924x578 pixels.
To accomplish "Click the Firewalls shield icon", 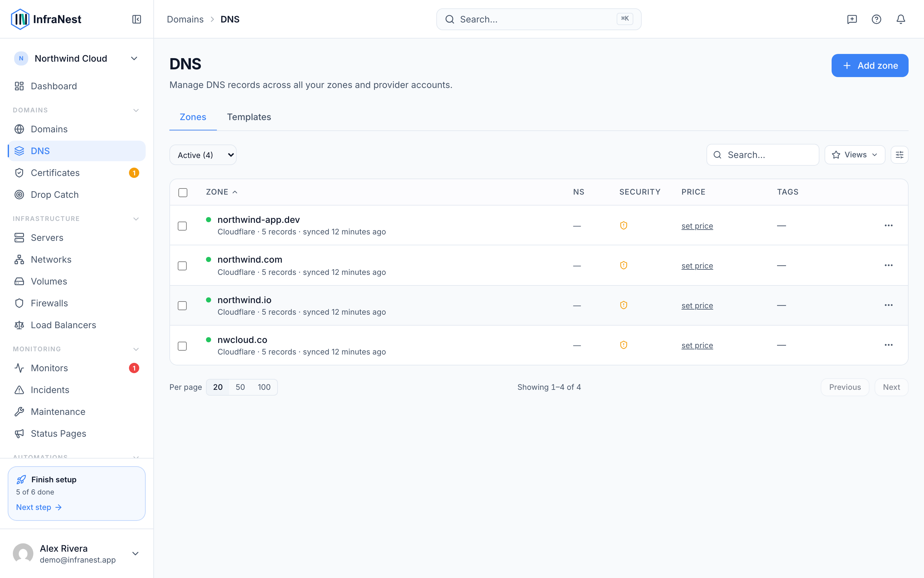I will (19, 303).
